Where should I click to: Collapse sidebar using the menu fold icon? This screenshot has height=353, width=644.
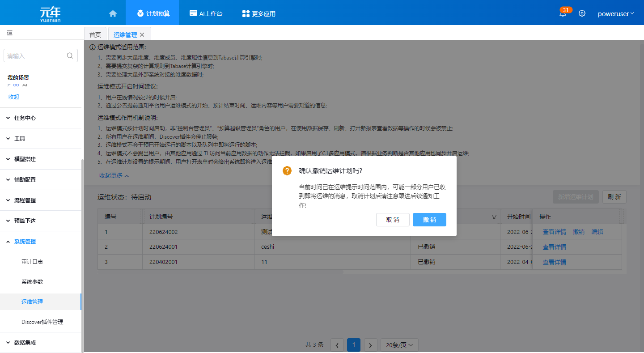[9, 33]
